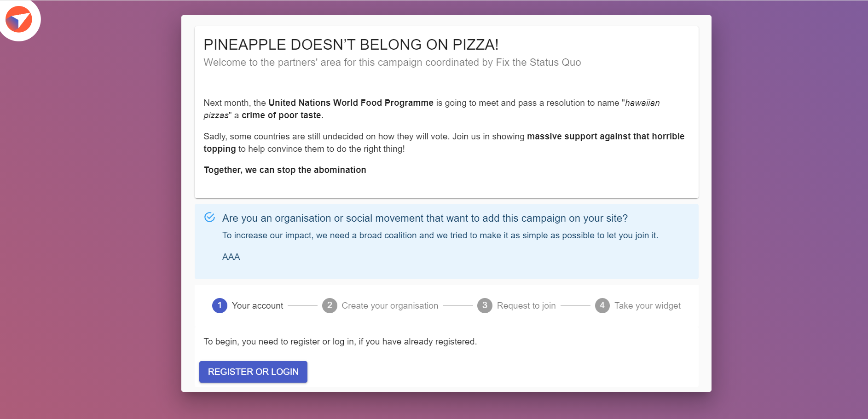Click "Together, we can stop the abomination" line
Viewport: 868px width, 419px height.
point(285,170)
